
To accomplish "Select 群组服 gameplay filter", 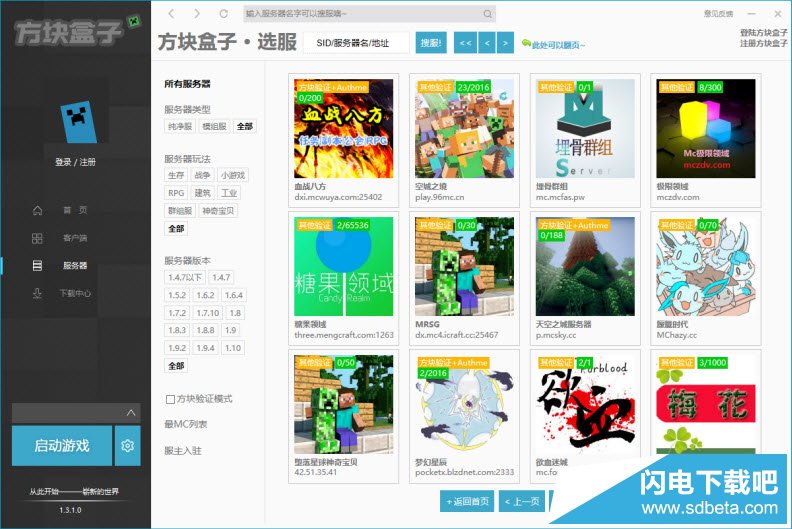I will pyautogui.click(x=180, y=211).
